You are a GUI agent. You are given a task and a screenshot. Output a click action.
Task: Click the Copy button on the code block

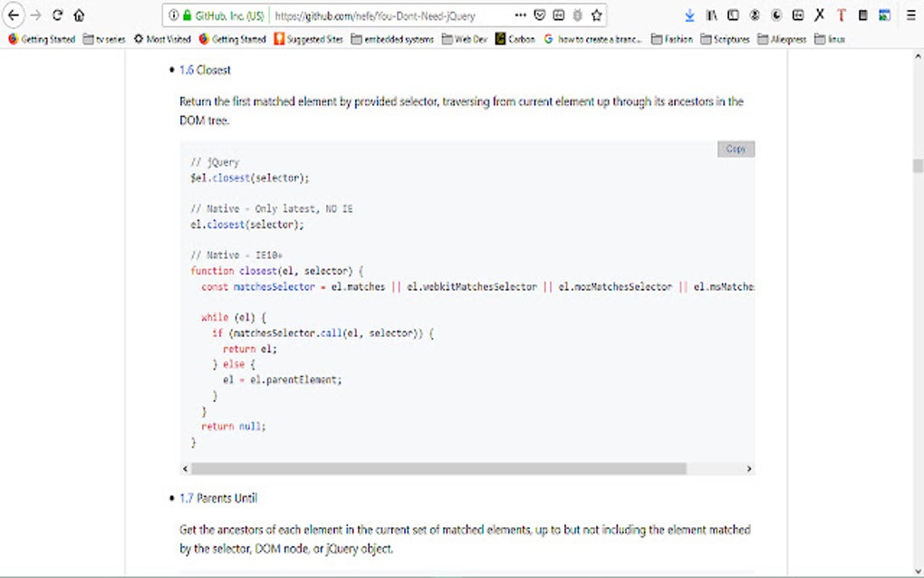(735, 149)
